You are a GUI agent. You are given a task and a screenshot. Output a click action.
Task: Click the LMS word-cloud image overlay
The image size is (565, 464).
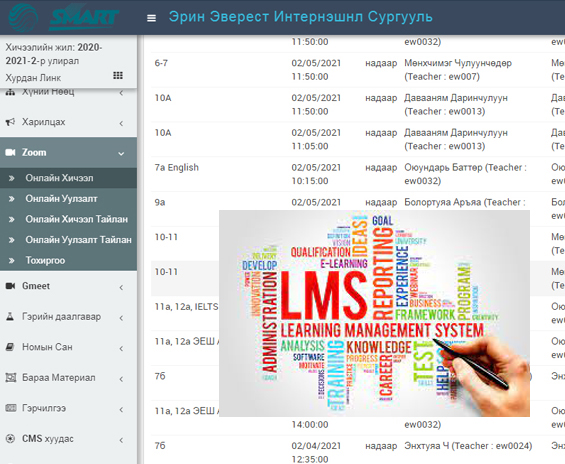click(x=374, y=313)
